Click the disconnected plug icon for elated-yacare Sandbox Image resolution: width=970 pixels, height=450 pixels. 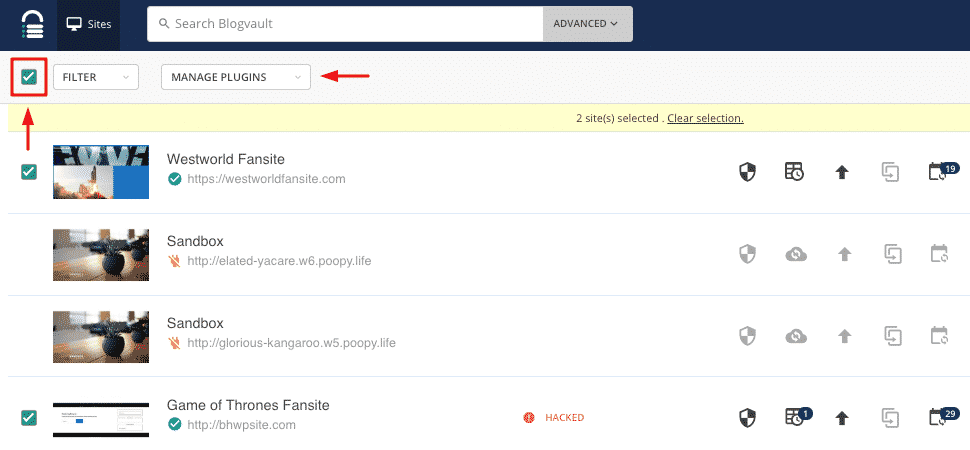click(x=175, y=261)
